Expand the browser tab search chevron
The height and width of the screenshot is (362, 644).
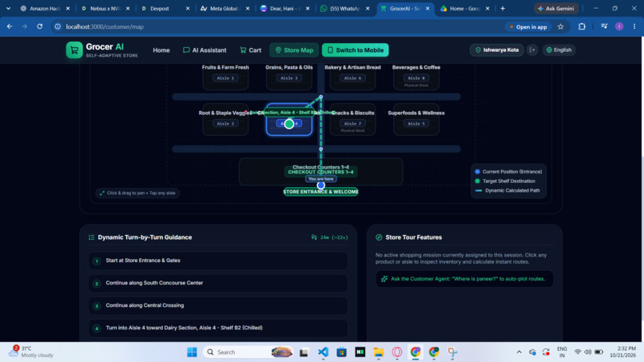pos(8,8)
